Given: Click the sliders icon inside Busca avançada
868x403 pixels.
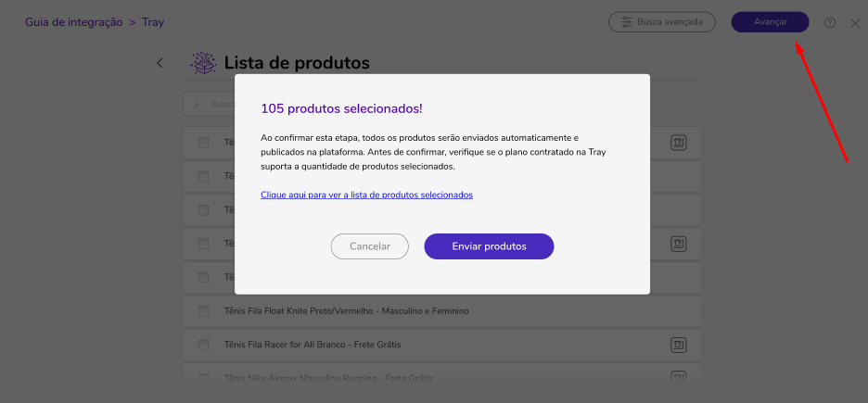Looking at the screenshot, I should [x=626, y=22].
